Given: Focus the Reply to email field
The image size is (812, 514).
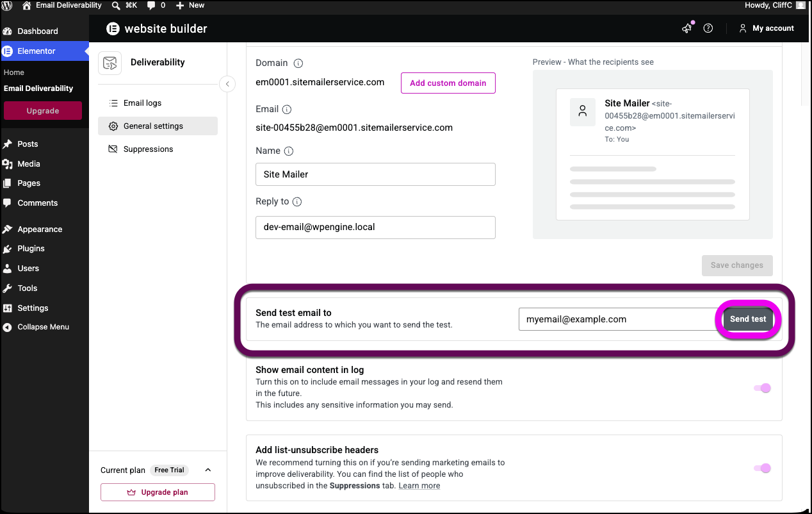Looking at the screenshot, I should pyautogui.click(x=375, y=228).
